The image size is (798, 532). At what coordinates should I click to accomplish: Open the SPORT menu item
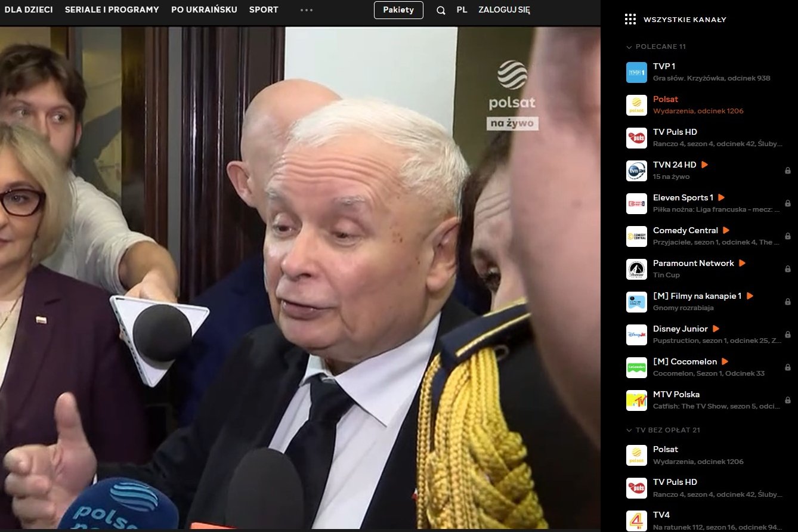264,10
